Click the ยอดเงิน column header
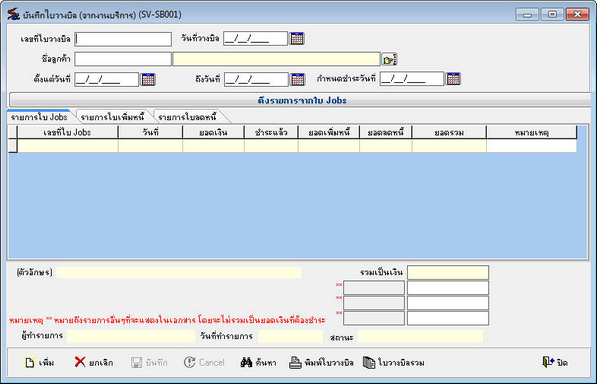 point(213,132)
